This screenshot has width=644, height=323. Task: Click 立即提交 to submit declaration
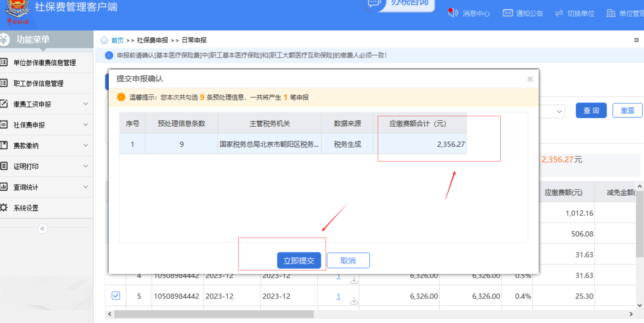[x=299, y=261]
